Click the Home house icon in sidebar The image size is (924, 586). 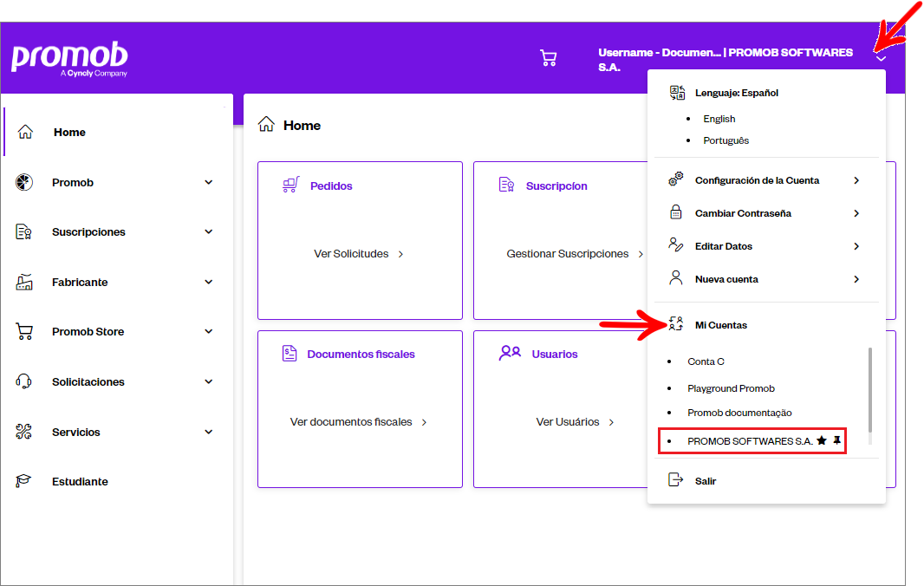pyautogui.click(x=25, y=132)
